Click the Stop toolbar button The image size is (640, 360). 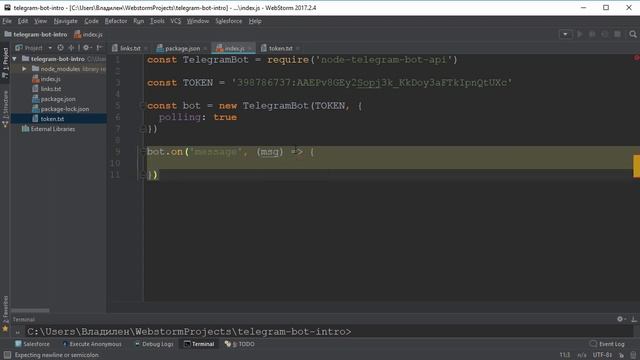tap(618, 34)
